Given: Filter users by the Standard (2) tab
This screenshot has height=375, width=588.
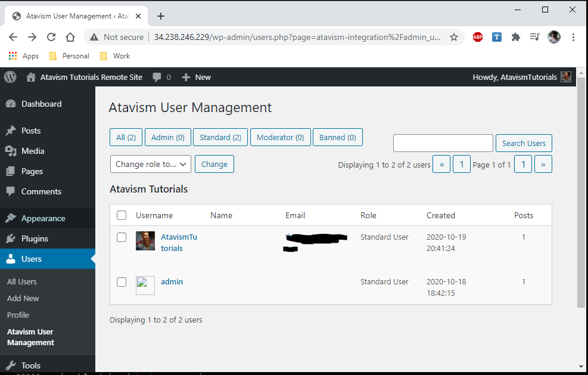Looking at the screenshot, I should coord(220,137).
